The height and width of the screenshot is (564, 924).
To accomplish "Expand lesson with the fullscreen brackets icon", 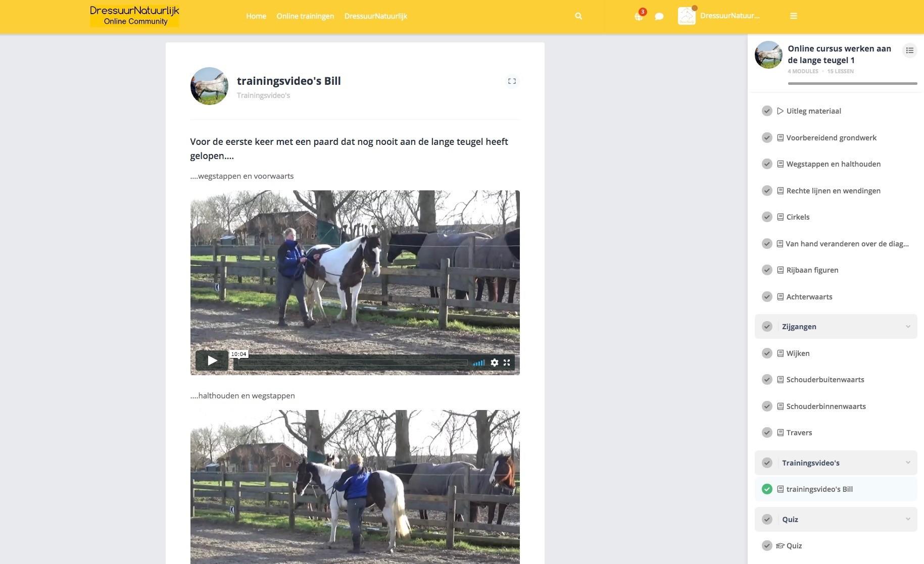I will pos(512,81).
